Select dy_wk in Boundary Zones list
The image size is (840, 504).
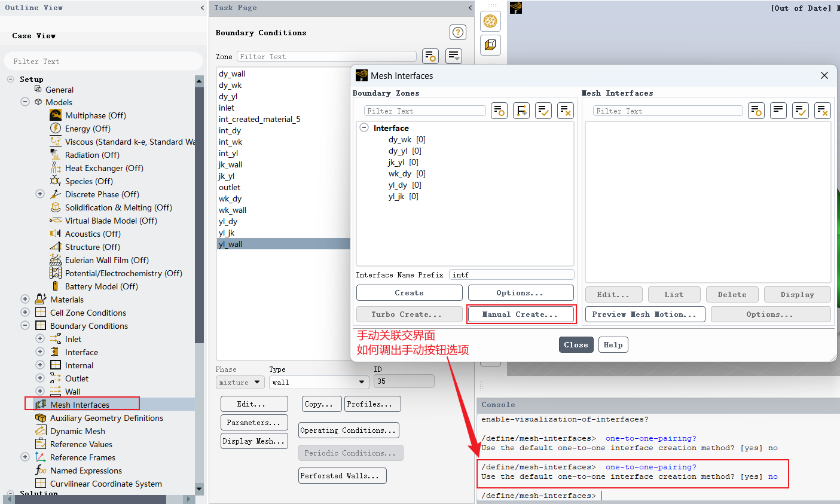pyautogui.click(x=407, y=139)
